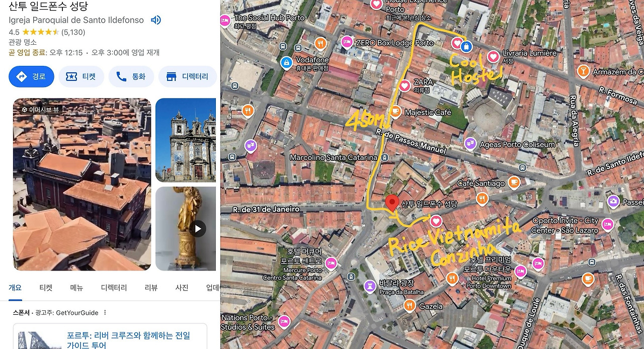Click the R. de 31 de Janeiro street label
Image resolution: width=644 pixels, height=349 pixels.
point(266,209)
